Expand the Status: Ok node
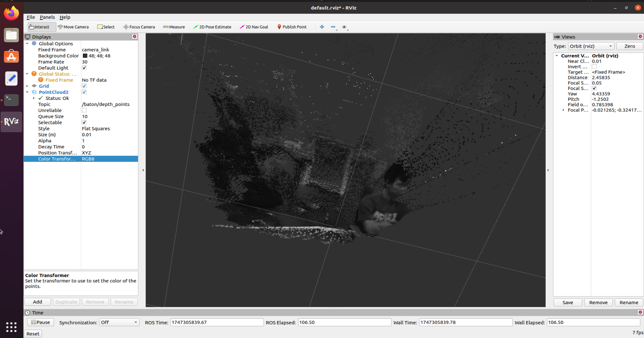This screenshot has height=338, width=644. [x=34, y=98]
